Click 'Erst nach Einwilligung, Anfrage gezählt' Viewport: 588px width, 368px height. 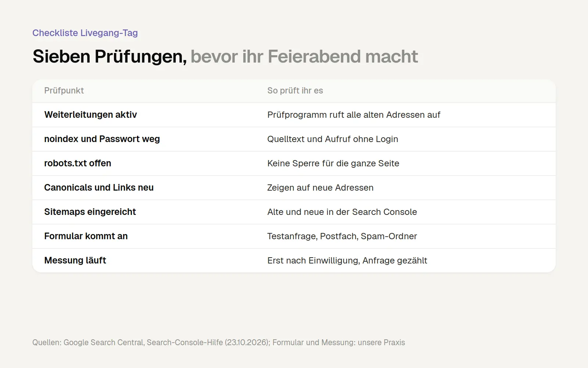click(x=347, y=261)
